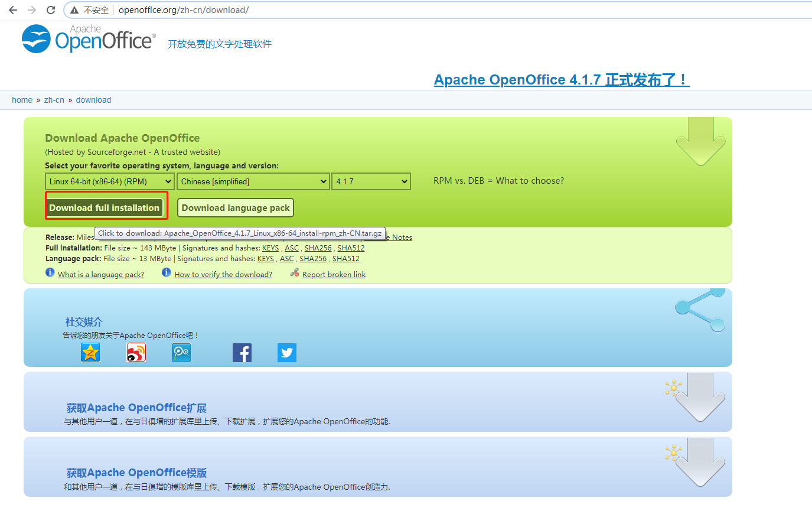Click the Apache OpenOffice logo

point(89,39)
